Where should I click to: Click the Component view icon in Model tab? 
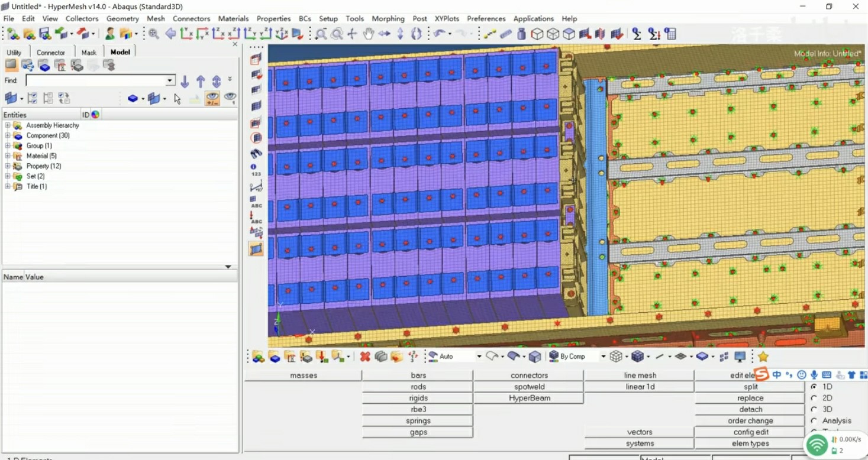pyautogui.click(x=44, y=65)
